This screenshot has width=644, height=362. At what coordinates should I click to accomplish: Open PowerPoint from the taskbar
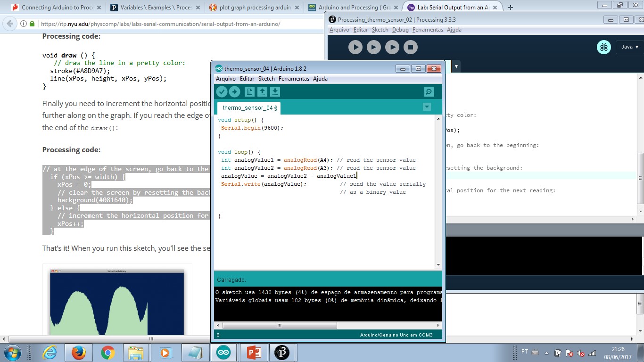coord(253,353)
